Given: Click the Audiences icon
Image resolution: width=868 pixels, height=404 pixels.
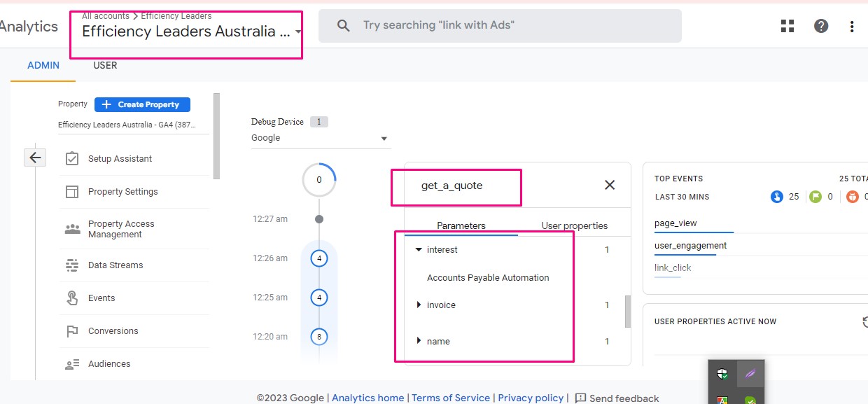Looking at the screenshot, I should 72,364.
